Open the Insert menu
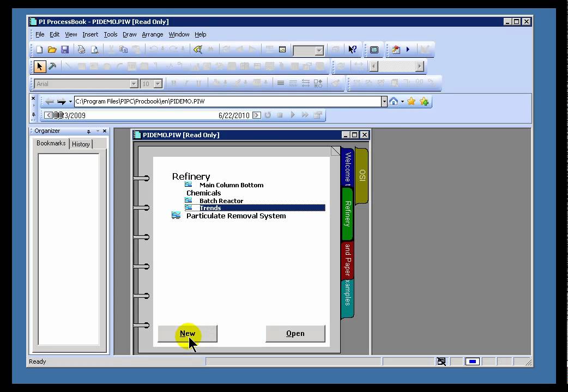The width and height of the screenshot is (568, 392). click(x=90, y=34)
